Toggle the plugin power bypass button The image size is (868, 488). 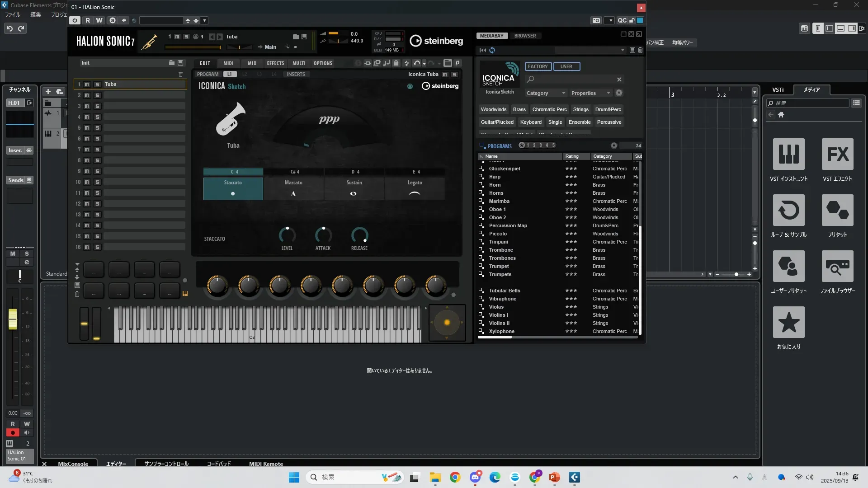75,20
